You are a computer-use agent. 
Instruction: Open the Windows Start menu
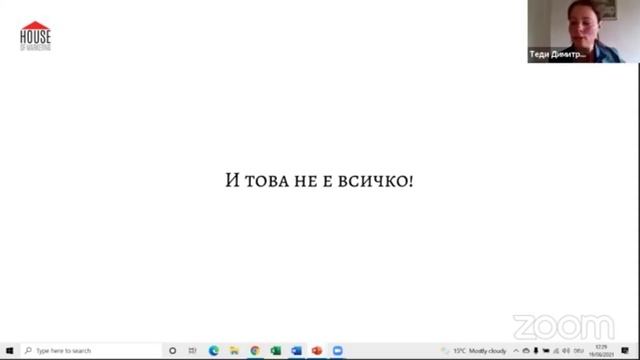click(10, 351)
